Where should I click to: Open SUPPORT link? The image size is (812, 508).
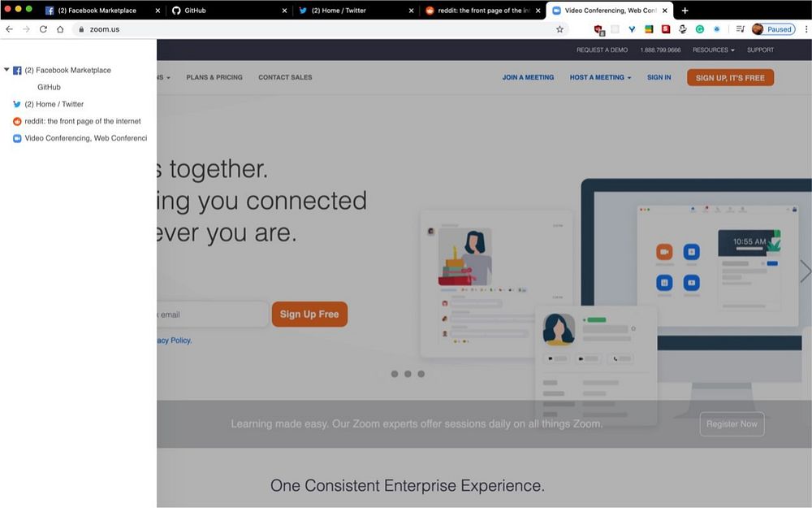760,50
